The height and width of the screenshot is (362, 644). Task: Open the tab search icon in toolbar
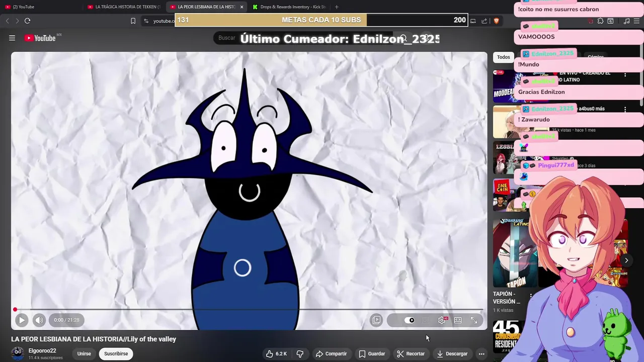tap(610, 21)
